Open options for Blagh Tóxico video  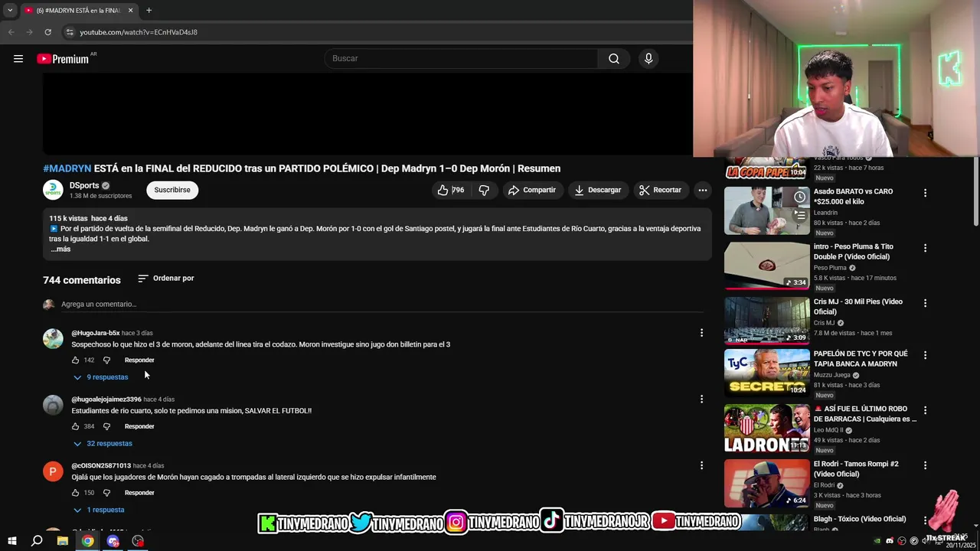[x=925, y=520]
